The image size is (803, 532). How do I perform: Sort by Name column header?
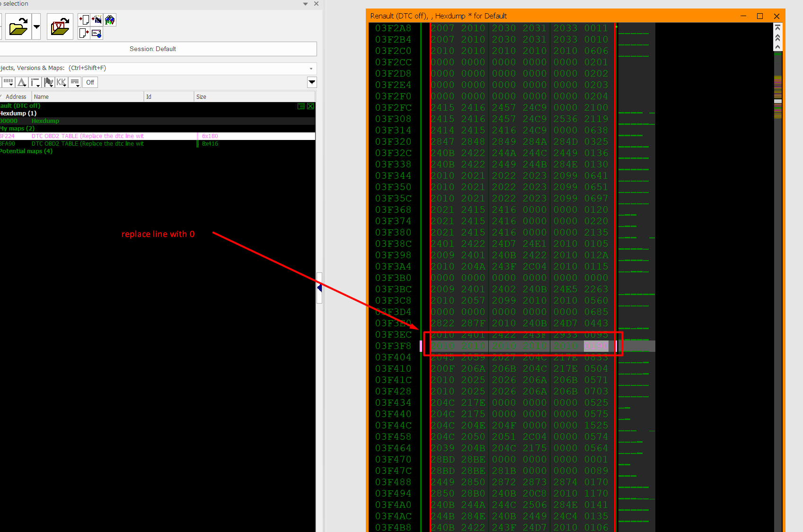point(88,96)
